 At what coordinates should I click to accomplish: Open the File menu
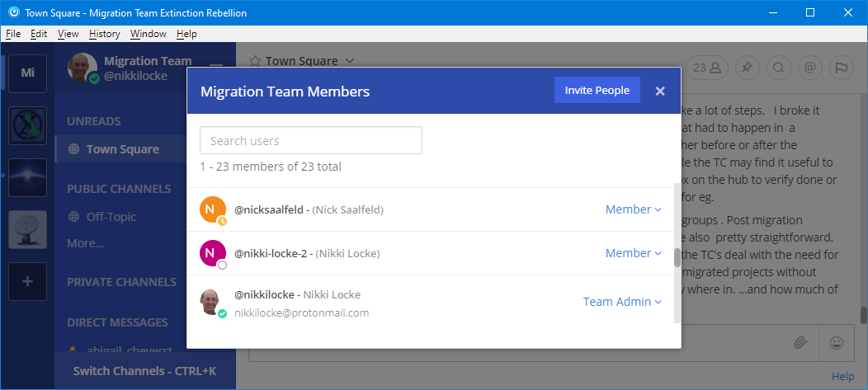[x=13, y=34]
